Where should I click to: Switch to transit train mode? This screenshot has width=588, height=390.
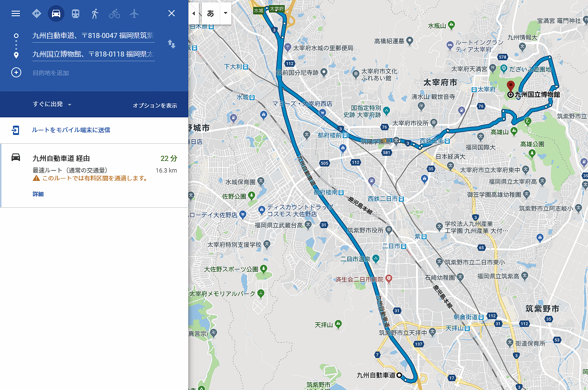coord(76,13)
